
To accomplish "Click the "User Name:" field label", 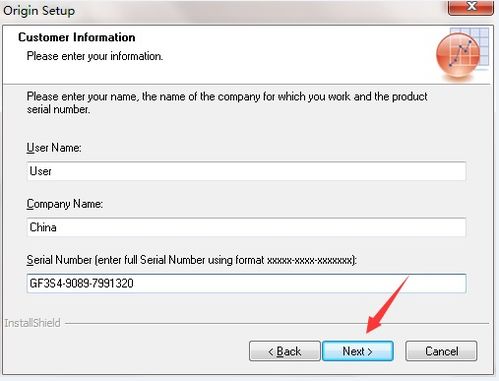I will 54,148.
